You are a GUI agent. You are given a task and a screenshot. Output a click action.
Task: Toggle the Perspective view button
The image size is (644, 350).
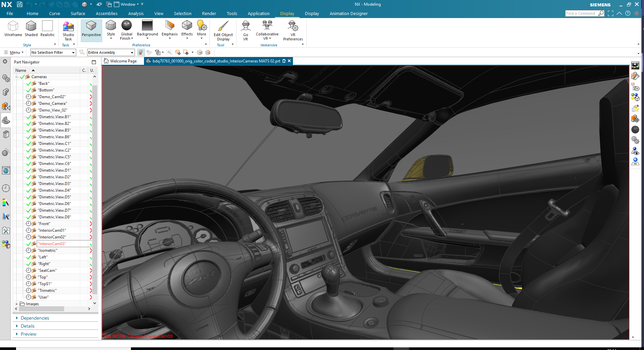(x=91, y=29)
